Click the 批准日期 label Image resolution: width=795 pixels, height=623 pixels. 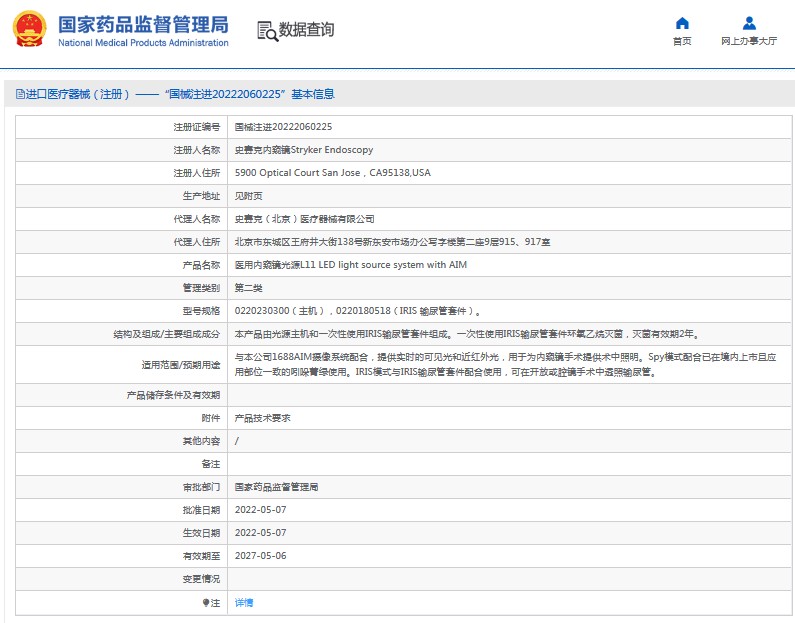(201, 510)
